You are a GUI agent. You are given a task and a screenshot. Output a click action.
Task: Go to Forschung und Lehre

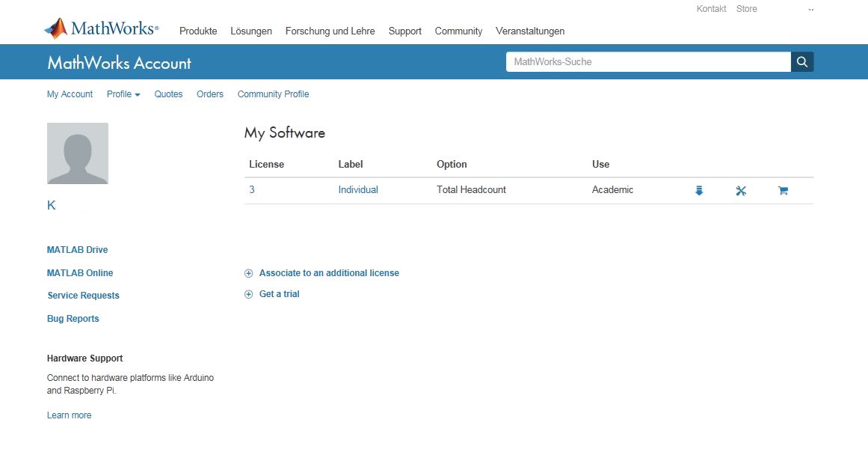click(x=330, y=31)
